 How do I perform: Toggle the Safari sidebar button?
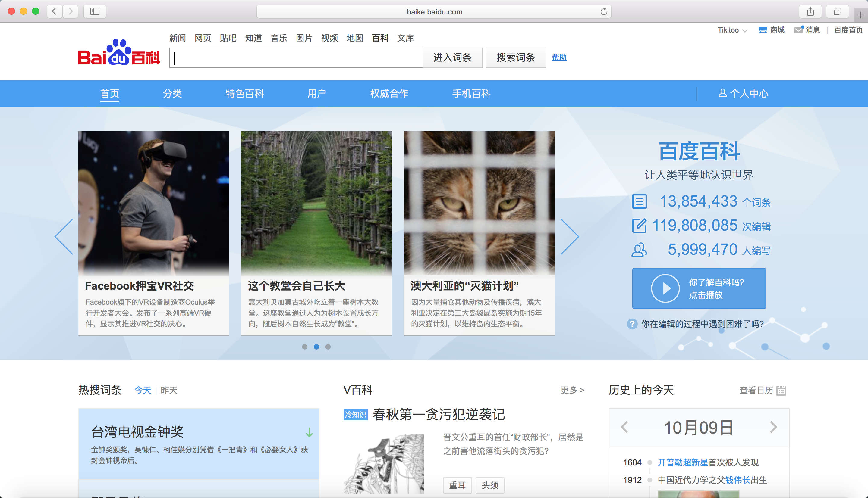[95, 11]
